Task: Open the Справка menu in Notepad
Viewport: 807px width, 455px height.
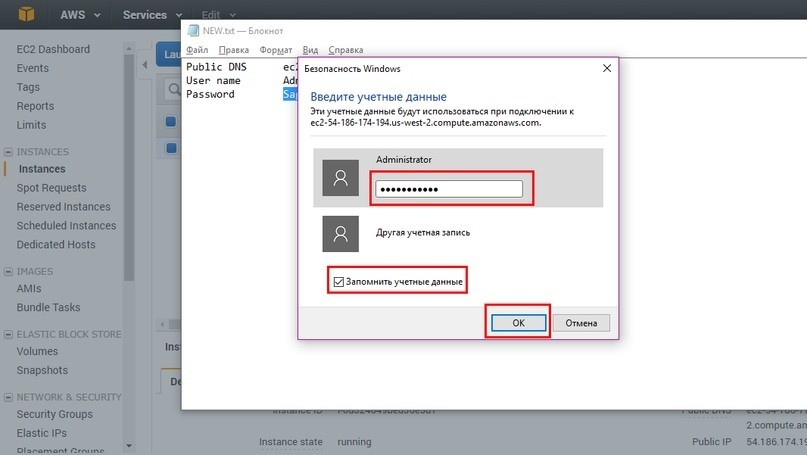Action: coord(346,50)
